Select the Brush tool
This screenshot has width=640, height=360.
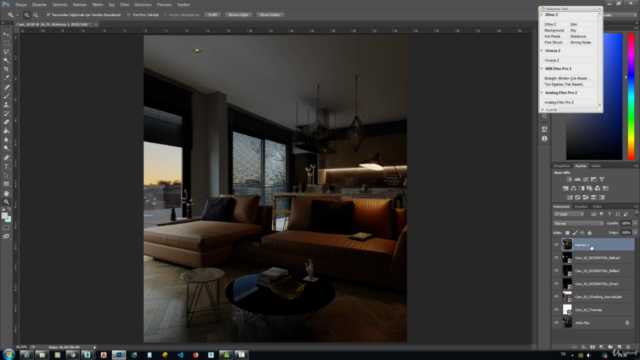pos(6,96)
